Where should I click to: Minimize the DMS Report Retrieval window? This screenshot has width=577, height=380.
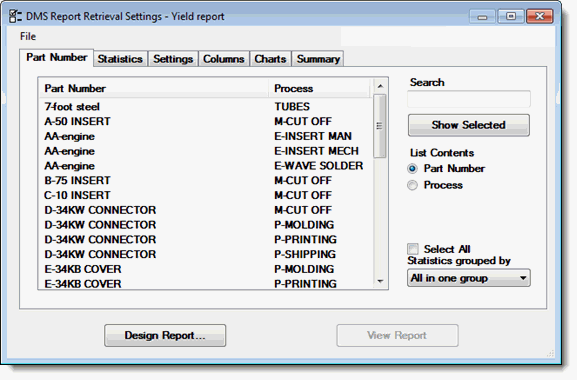coord(482,17)
